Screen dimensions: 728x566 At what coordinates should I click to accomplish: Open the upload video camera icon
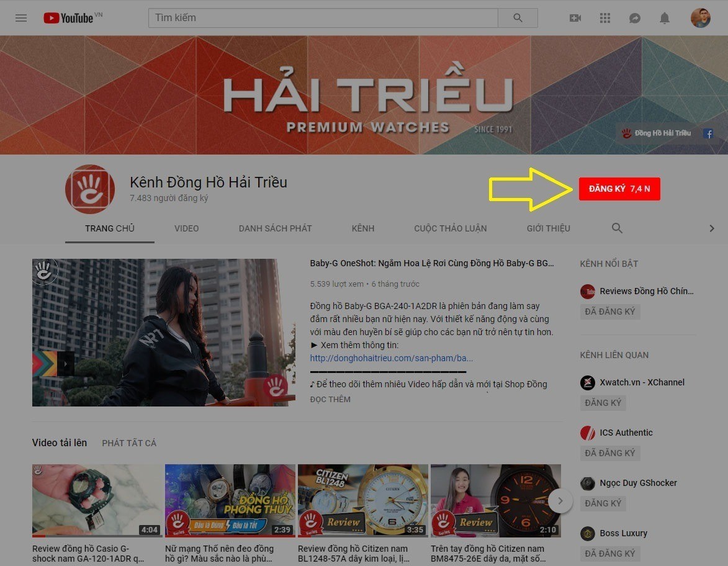tap(575, 18)
